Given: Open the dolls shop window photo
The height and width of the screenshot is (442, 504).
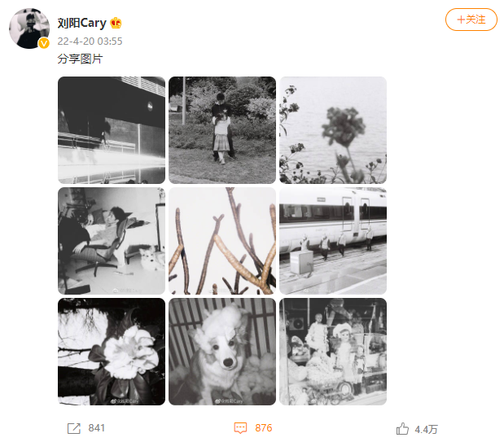Looking at the screenshot, I should tap(333, 352).
